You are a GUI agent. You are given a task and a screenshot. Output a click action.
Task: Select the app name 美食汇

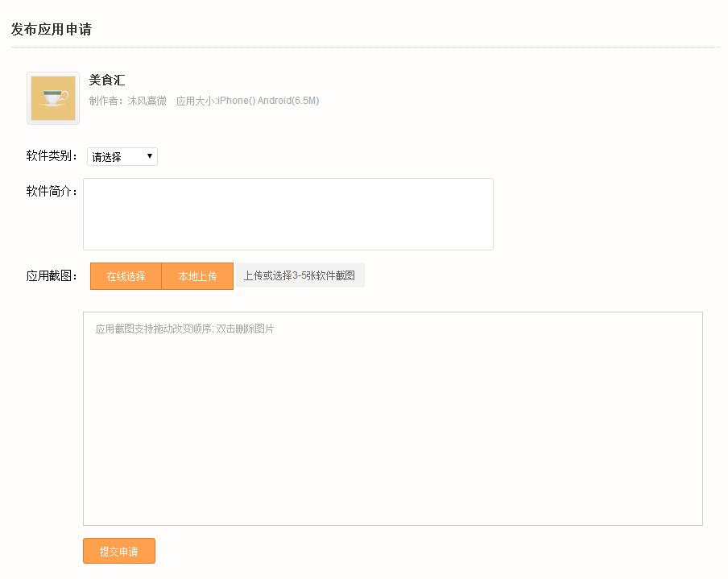tap(107, 80)
